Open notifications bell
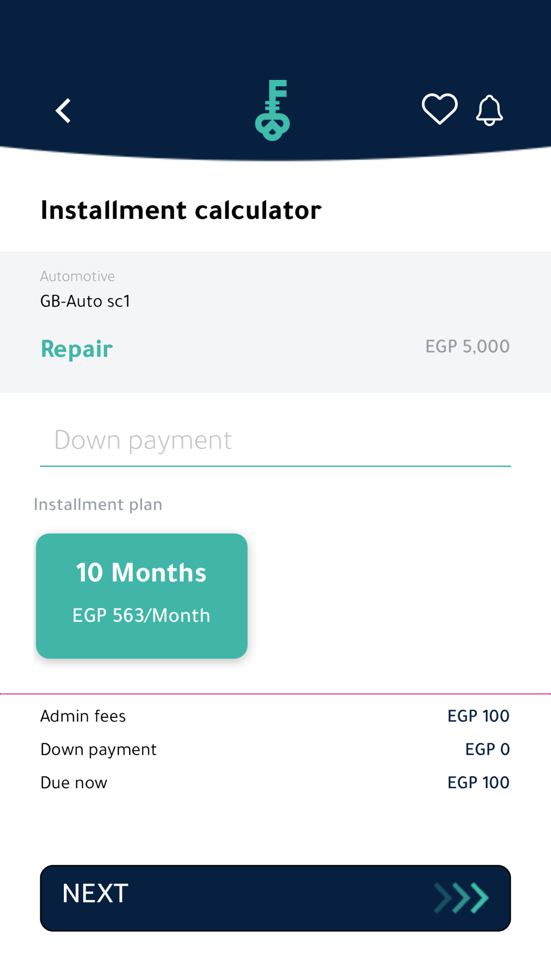Screen dimensions: 551x980 pyautogui.click(x=489, y=110)
